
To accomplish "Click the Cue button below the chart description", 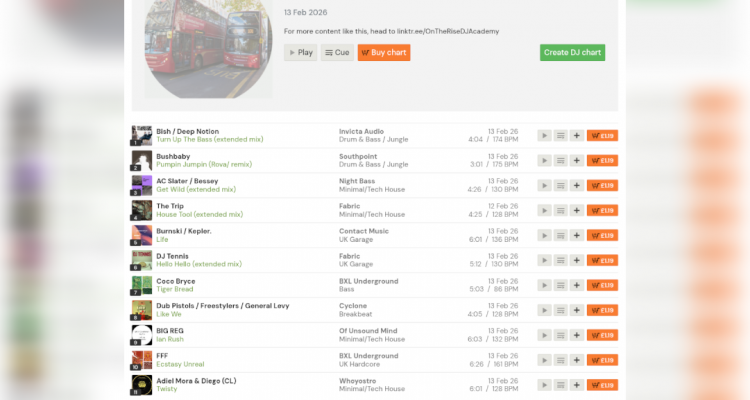I will pyautogui.click(x=336, y=52).
